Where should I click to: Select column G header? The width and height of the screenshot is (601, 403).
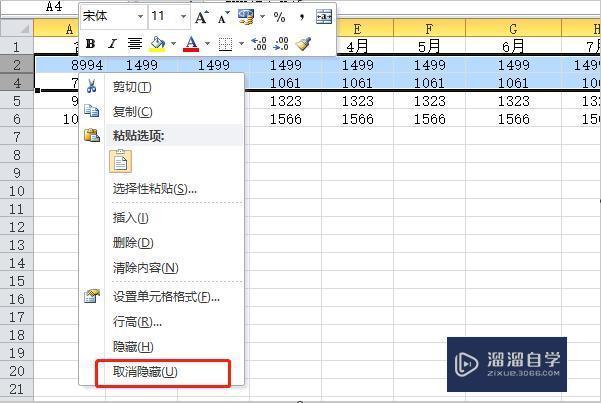pyautogui.click(x=513, y=29)
